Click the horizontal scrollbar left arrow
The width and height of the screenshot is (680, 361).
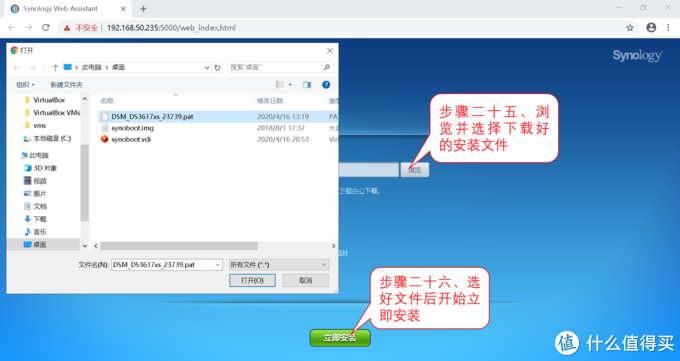(96, 246)
